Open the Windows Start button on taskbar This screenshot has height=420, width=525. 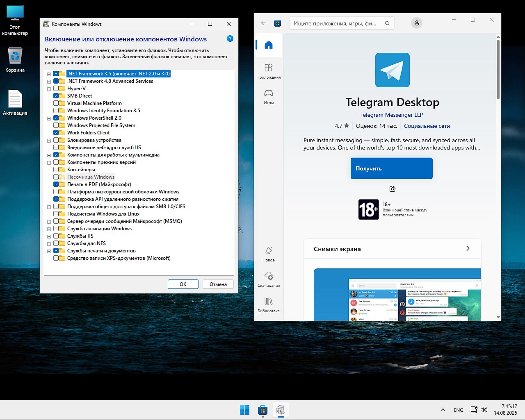[244, 410]
